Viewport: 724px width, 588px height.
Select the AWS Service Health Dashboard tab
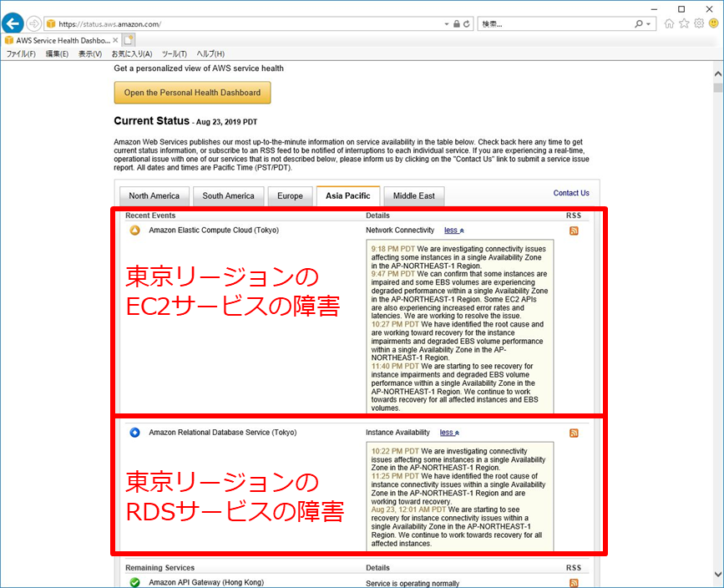pos(62,40)
